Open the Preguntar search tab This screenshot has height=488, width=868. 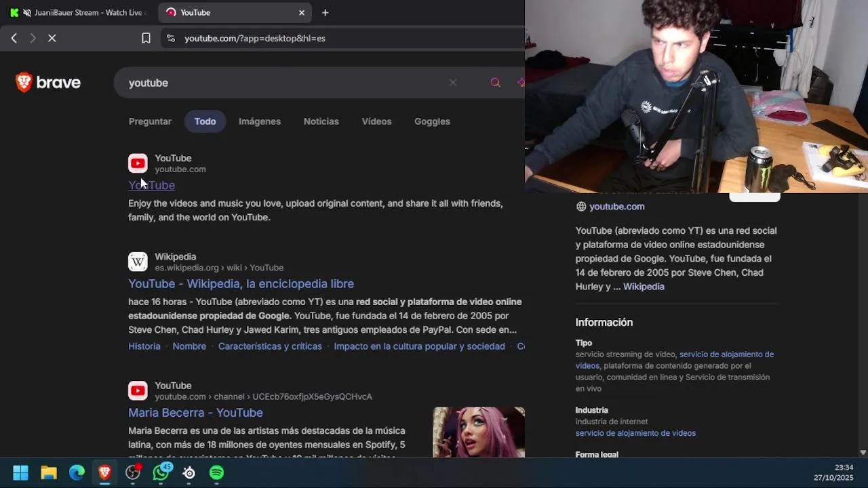[150, 121]
